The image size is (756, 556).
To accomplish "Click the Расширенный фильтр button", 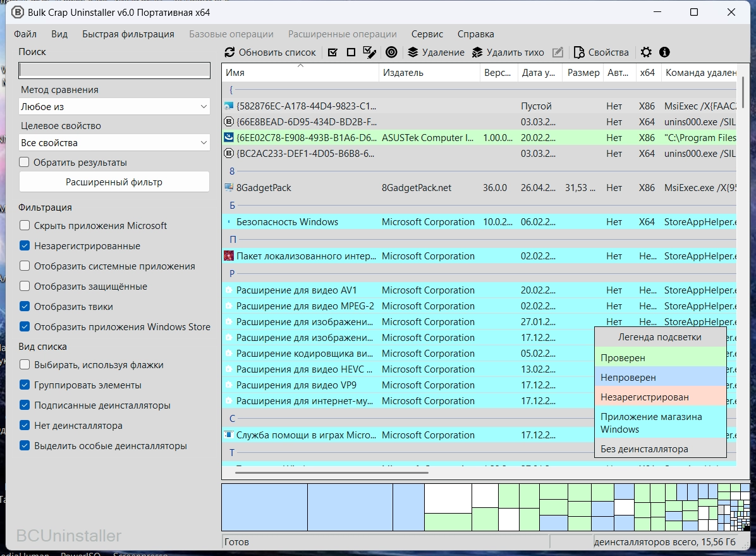I will click(114, 182).
